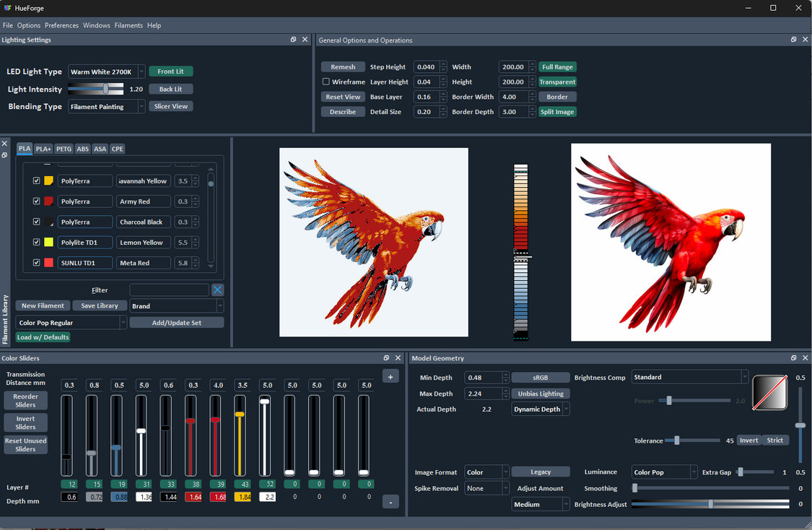Uncheck the Charcoal Black filament
The width and height of the screenshot is (812, 530).
[x=37, y=221]
